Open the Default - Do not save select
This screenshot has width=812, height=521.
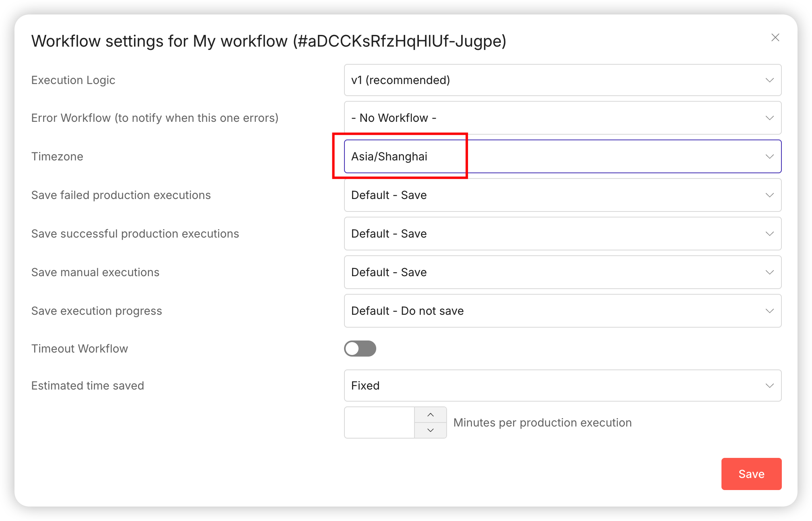point(562,311)
